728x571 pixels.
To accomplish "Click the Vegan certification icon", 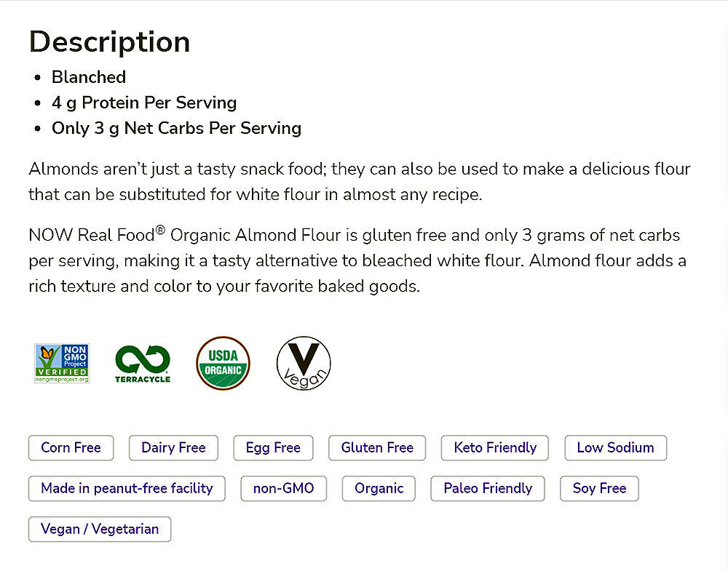I will (x=304, y=363).
